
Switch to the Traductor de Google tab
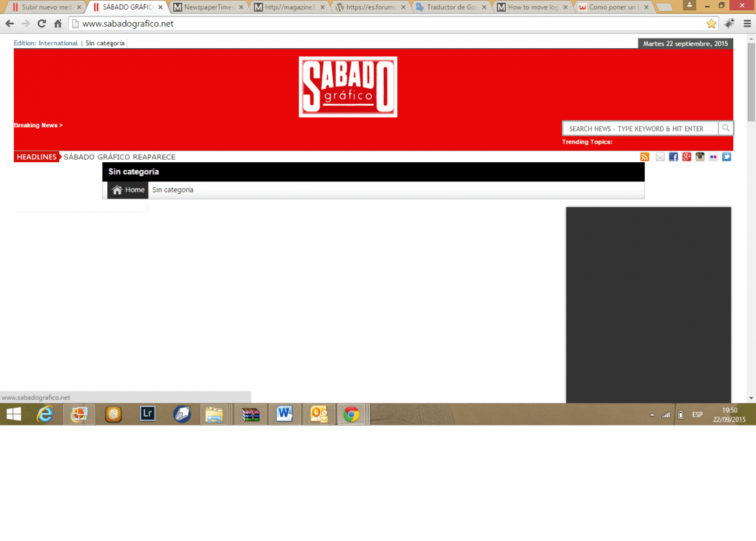452,7
